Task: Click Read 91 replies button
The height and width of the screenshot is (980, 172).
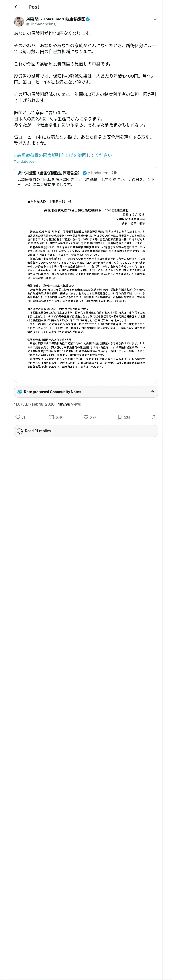Action: [x=86, y=431]
